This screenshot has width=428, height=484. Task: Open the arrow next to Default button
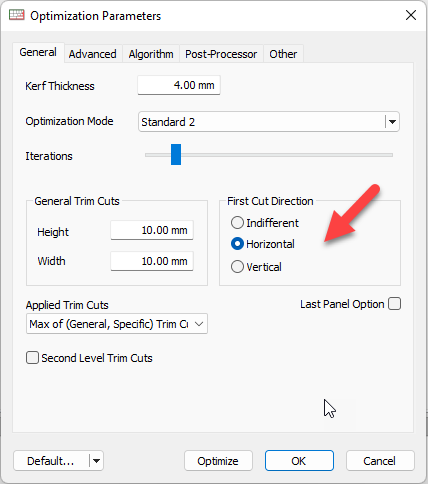(96, 461)
